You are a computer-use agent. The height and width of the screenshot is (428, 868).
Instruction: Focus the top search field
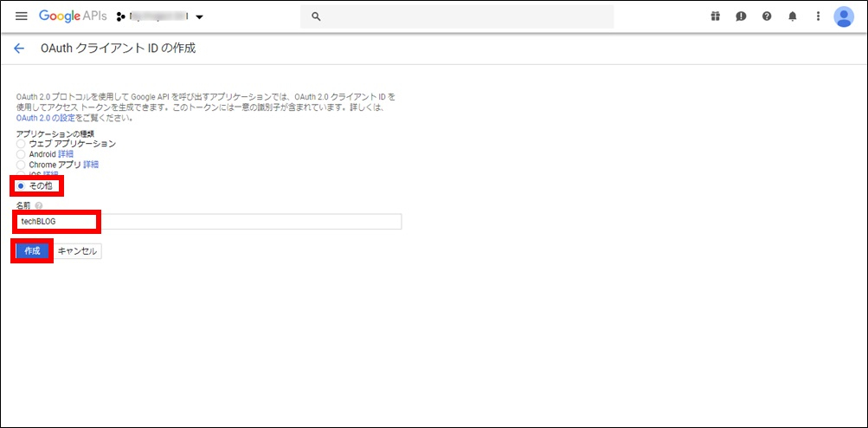tap(457, 16)
